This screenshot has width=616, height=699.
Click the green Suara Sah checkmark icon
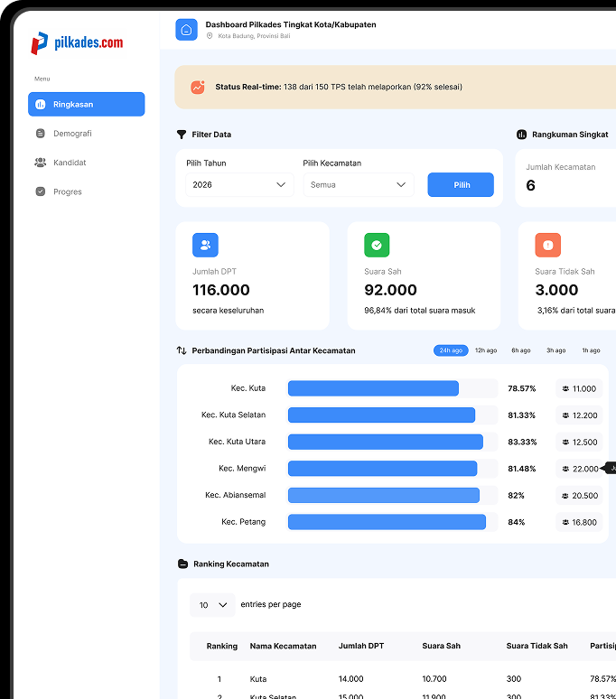pyautogui.click(x=377, y=245)
